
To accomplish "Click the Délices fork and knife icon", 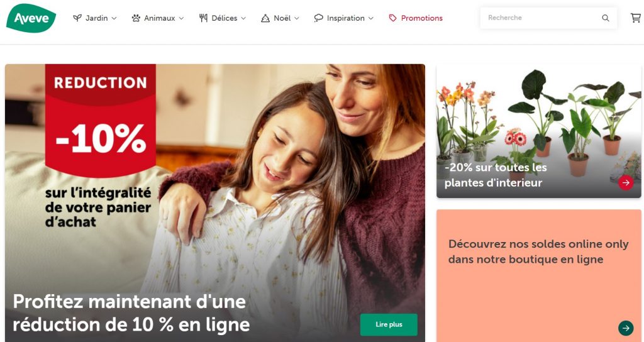I will pos(203,18).
